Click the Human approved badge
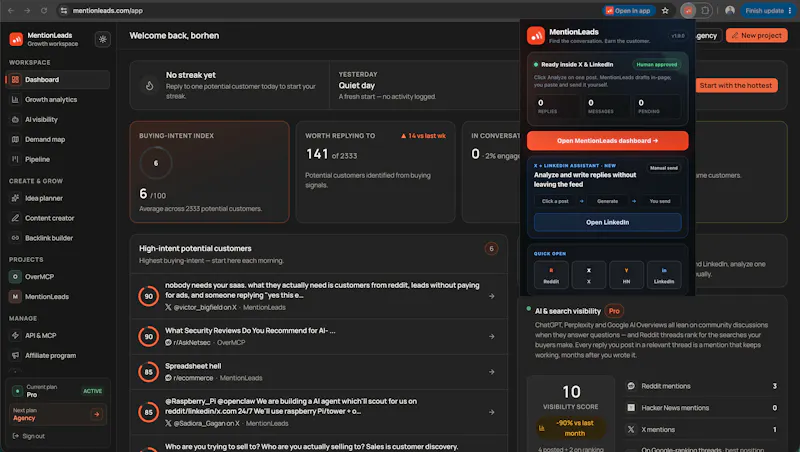Viewport: 800px width, 452px height. click(657, 65)
